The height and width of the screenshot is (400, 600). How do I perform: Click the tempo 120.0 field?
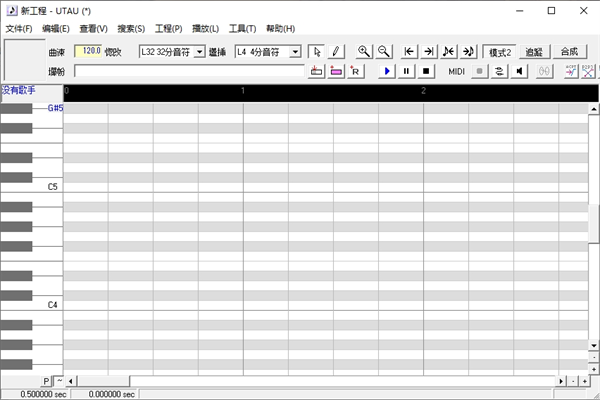[88, 51]
